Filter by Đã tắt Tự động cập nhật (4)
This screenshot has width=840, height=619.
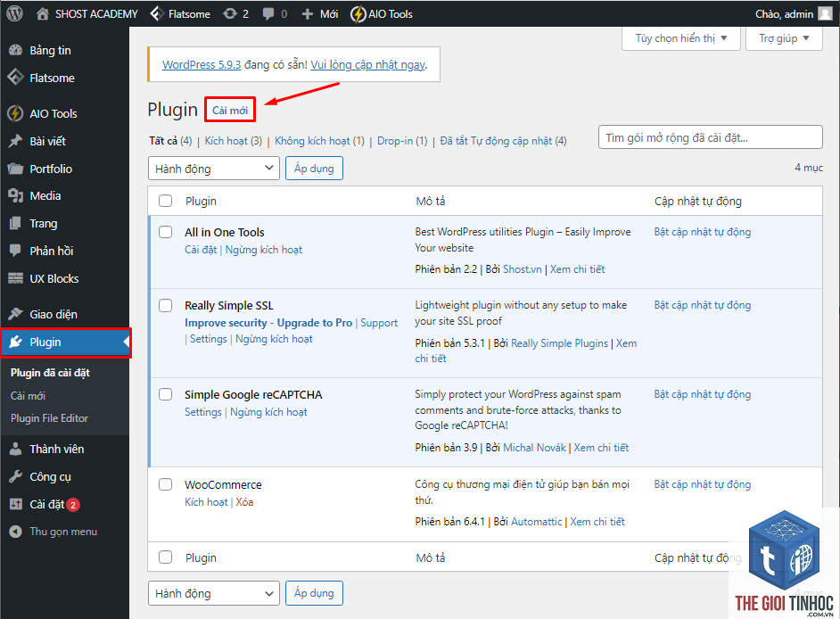[503, 140]
